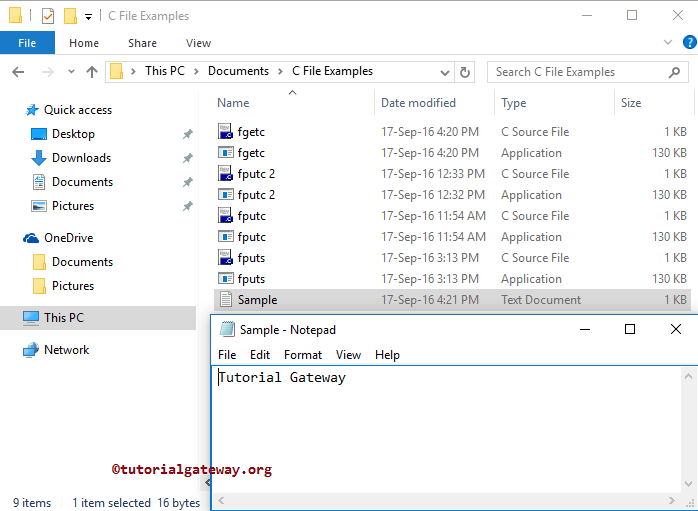The width and height of the screenshot is (698, 511).
Task: Select the fputc C Source File icon
Action: point(226,215)
